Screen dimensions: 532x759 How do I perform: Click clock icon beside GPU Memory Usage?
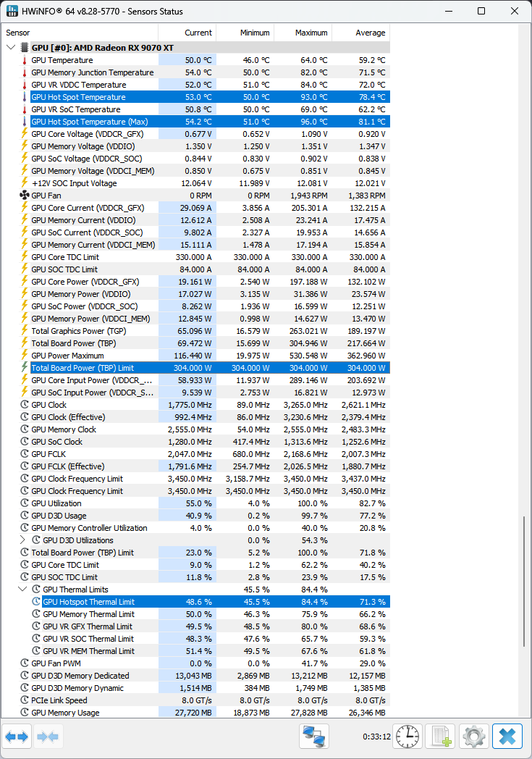[x=24, y=713]
